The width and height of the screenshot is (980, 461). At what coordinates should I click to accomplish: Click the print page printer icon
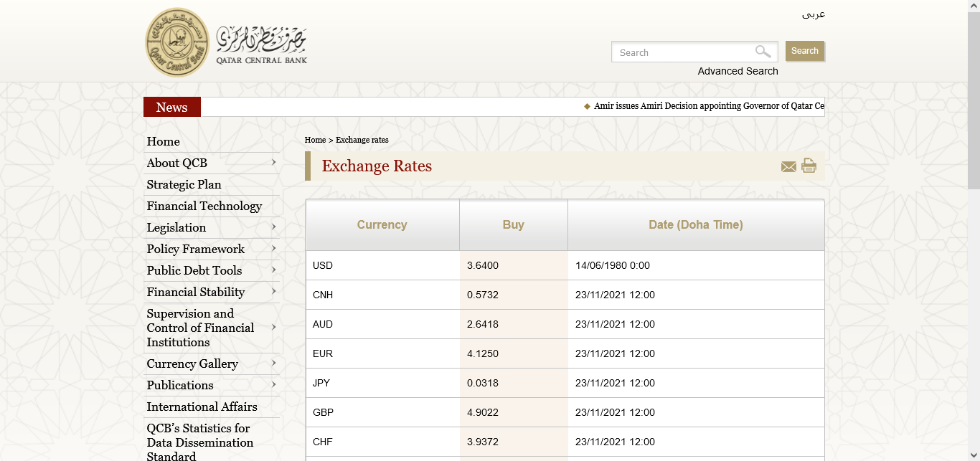(809, 166)
